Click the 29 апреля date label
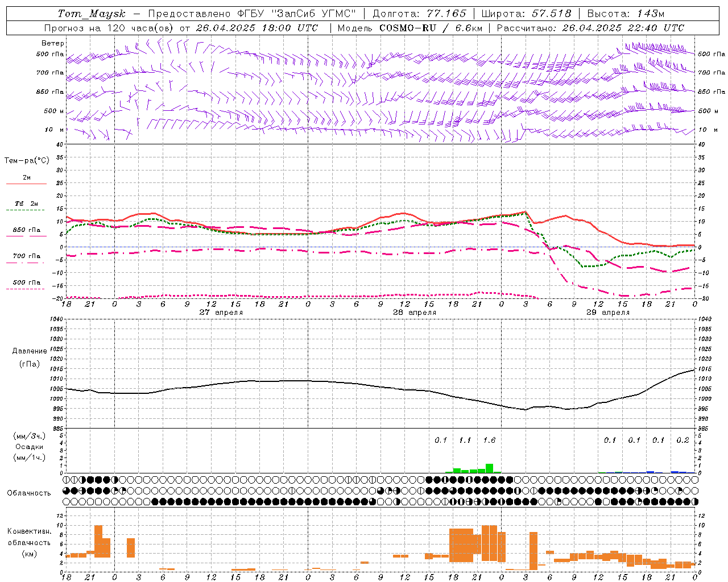The image size is (728, 582). tap(608, 313)
